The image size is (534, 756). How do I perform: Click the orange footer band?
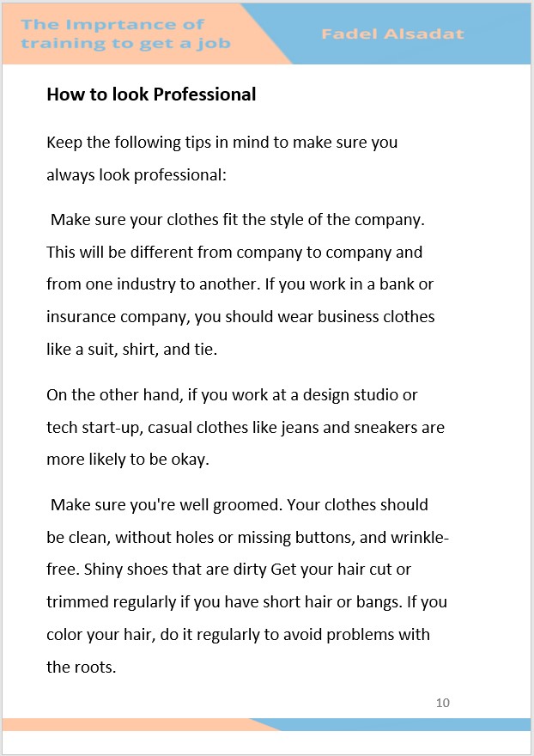pyautogui.click(x=129, y=724)
